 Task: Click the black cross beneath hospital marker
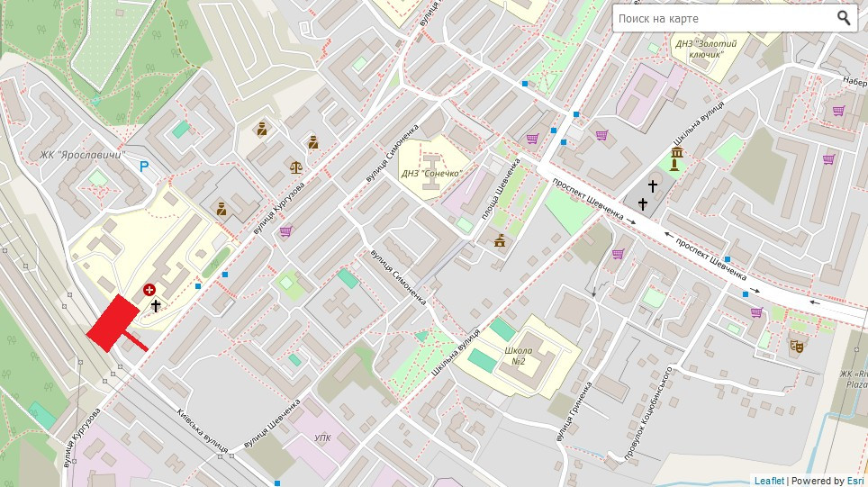(x=156, y=306)
